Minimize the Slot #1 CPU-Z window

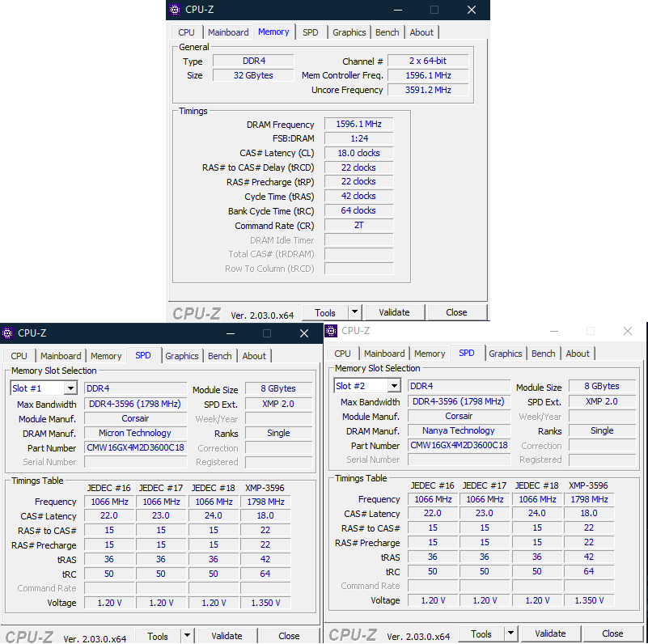tap(231, 333)
